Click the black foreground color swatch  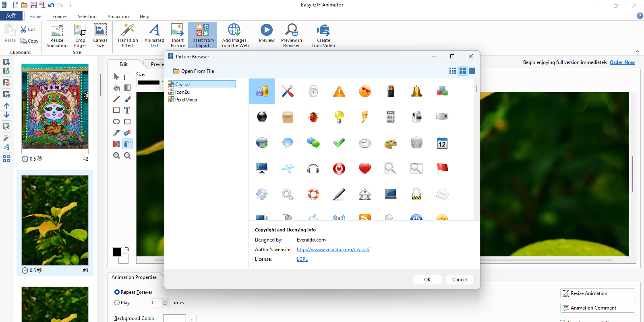pos(117,252)
